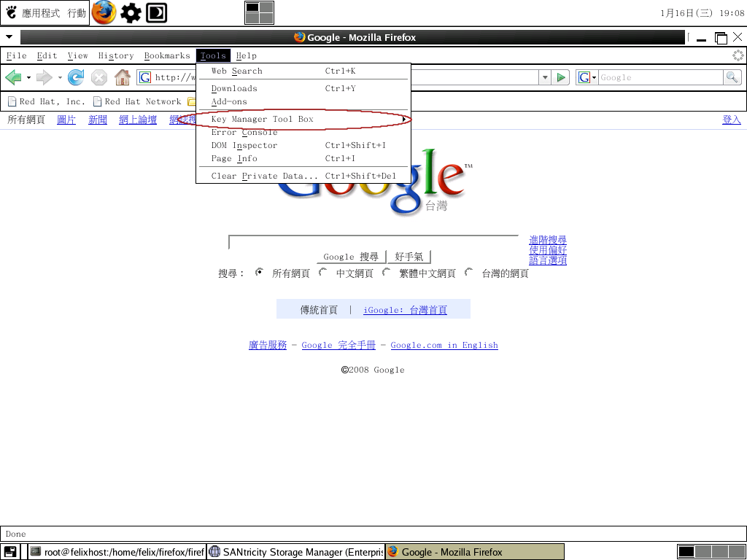The image size is (747, 560).
Task: Open the Bookmarks menu
Action: click(x=167, y=55)
